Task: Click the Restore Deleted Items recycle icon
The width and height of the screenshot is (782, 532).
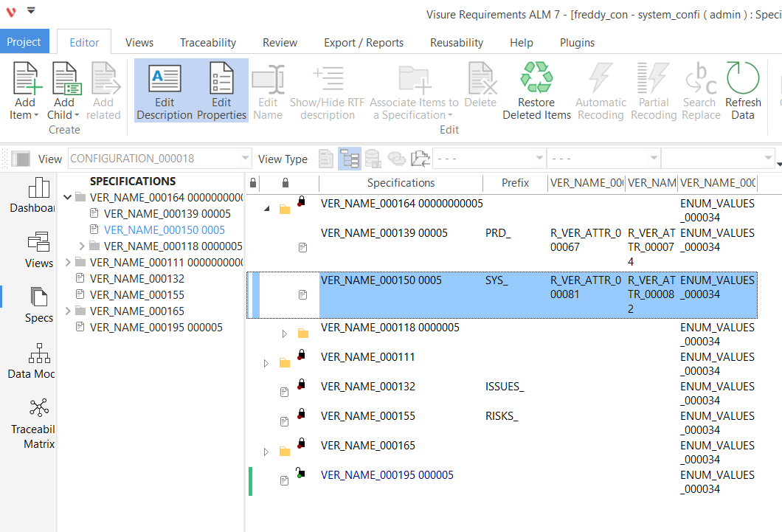Action: (536, 77)
